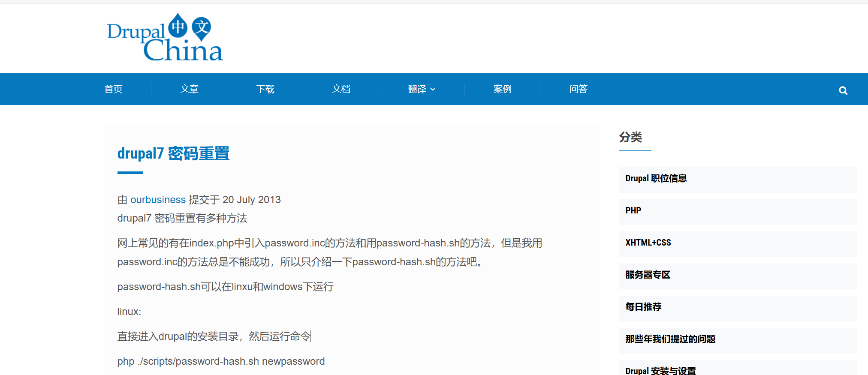The width and height of the screenshot is (868, 375).
Task: Click the submission date 20 July 2013
Action: point(252,200)
